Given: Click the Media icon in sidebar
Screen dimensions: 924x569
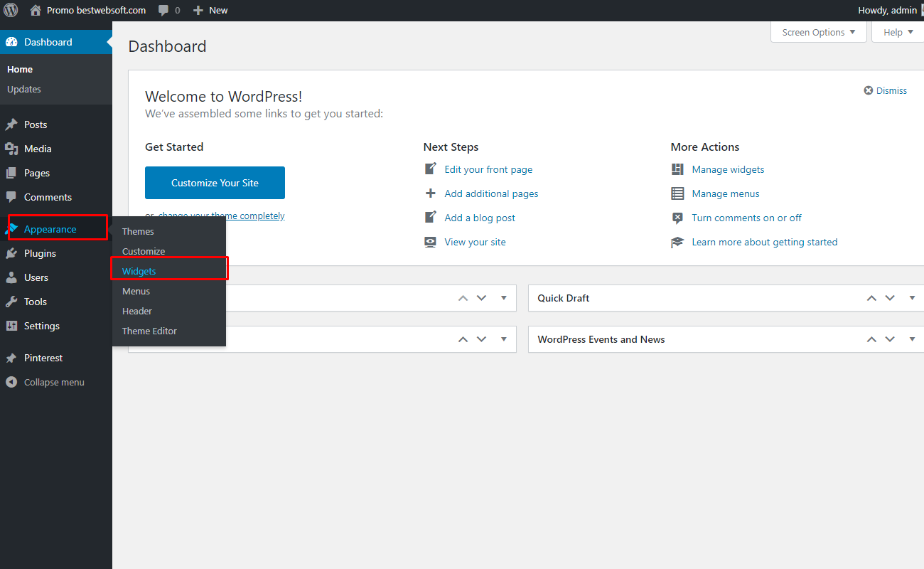Looking at the screenshot, I should tap(11, 149).
